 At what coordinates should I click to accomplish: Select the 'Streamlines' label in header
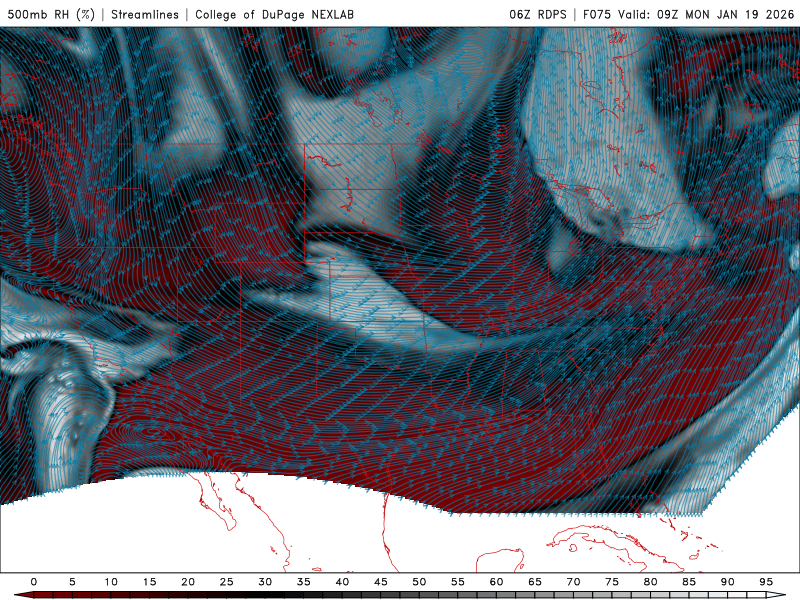click(145, 14)
